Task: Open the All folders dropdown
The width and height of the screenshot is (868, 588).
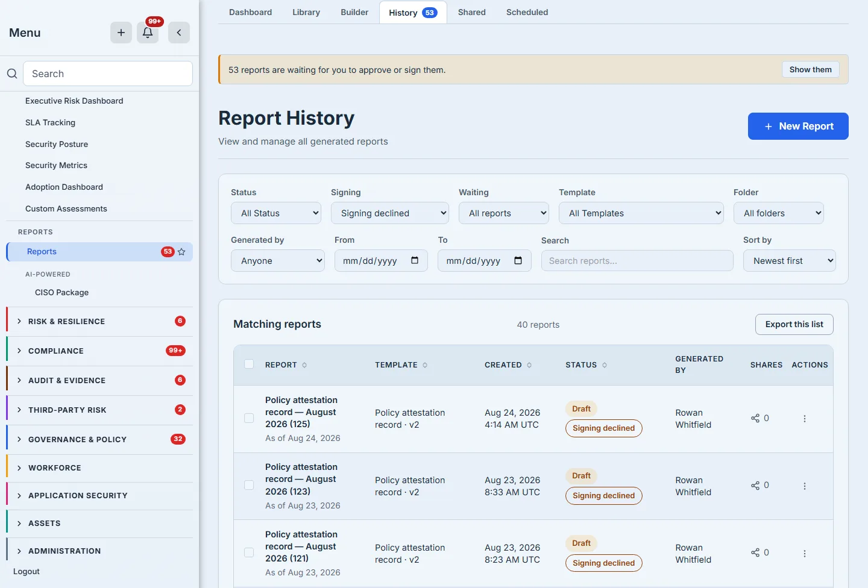Action: pyautogui.click(x=779, y=213)
